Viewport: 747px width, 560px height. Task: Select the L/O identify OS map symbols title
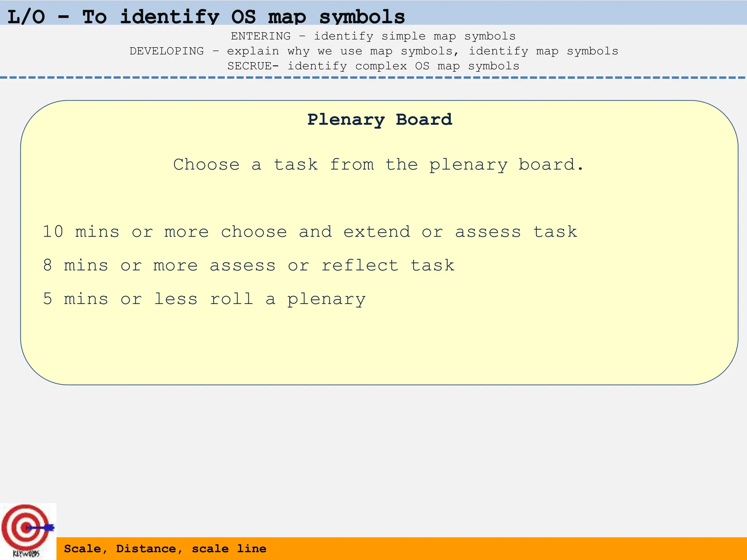coord(206,17)
